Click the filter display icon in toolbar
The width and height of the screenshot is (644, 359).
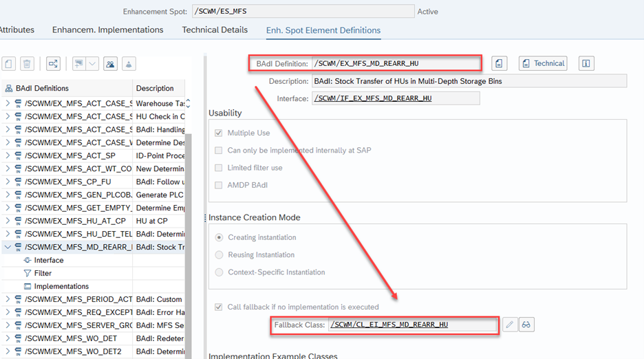(x=79, y=64)
